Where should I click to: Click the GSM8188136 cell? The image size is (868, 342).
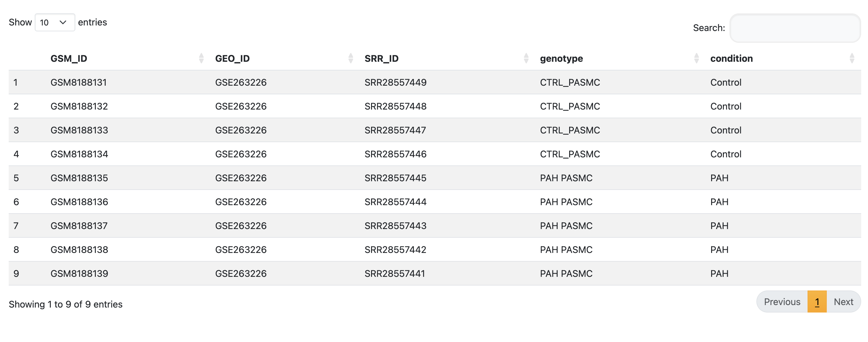[79, 202]
